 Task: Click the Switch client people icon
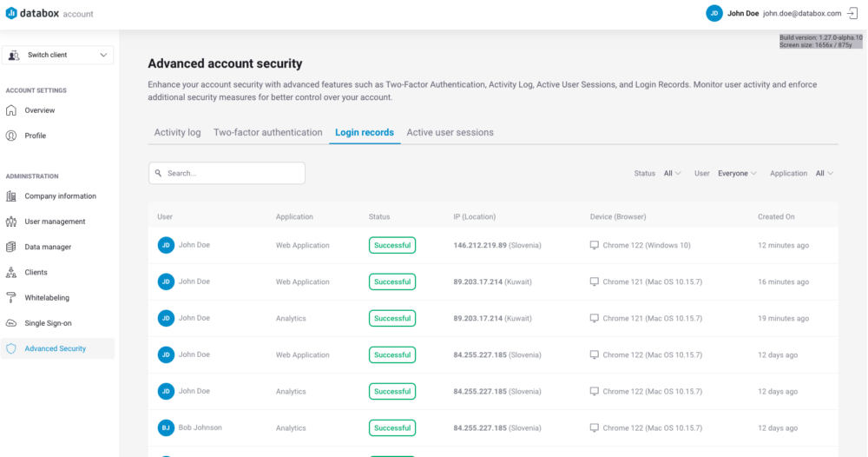14,55
